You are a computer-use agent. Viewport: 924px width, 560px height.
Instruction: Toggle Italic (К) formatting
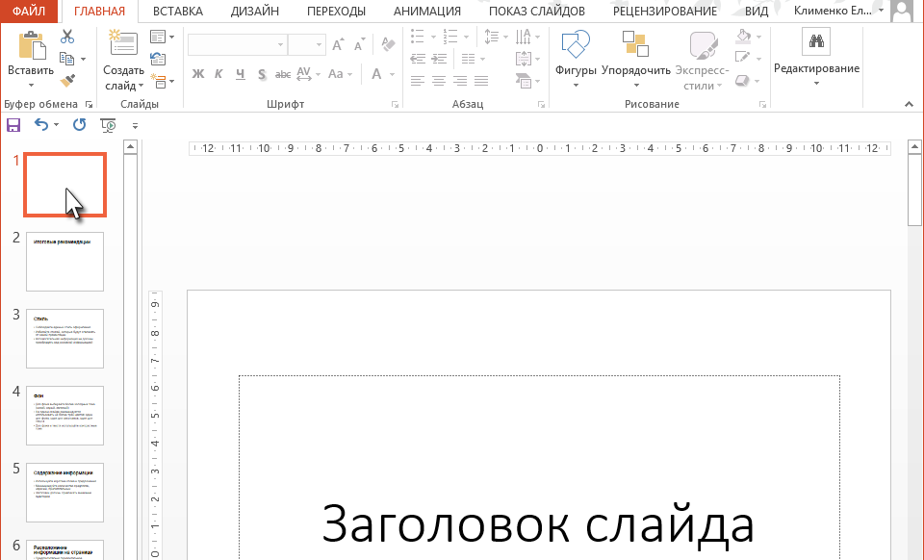click(218, 74)
